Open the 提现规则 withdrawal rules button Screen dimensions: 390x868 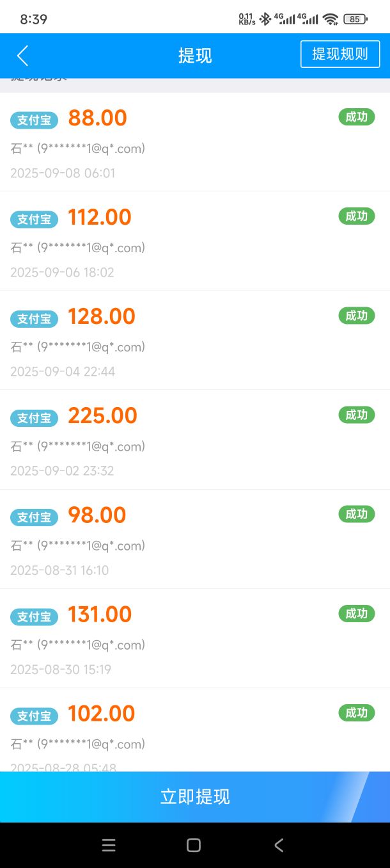pos(340,54)
